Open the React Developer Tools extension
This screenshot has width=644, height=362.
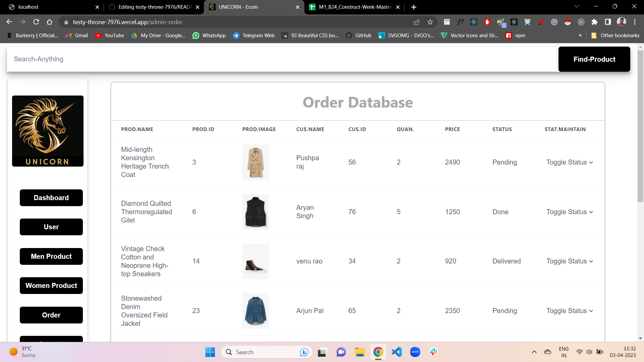click(x=474, y=22)
